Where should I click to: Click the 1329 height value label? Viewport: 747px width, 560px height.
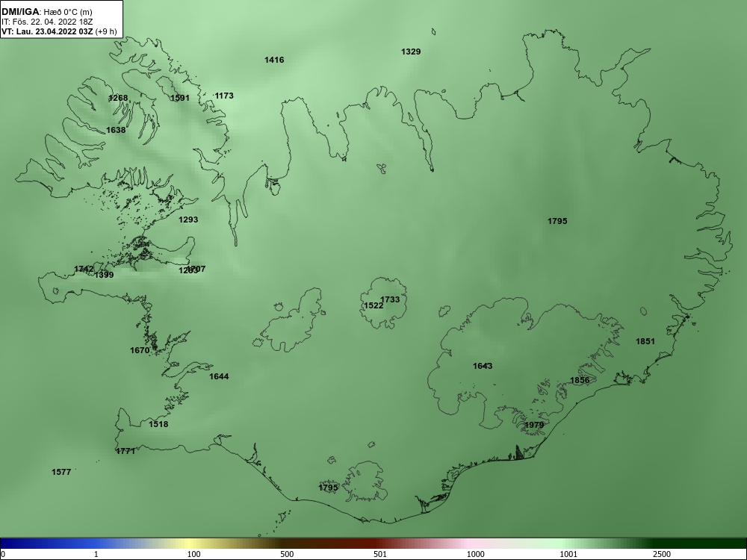tap(411, 52)
